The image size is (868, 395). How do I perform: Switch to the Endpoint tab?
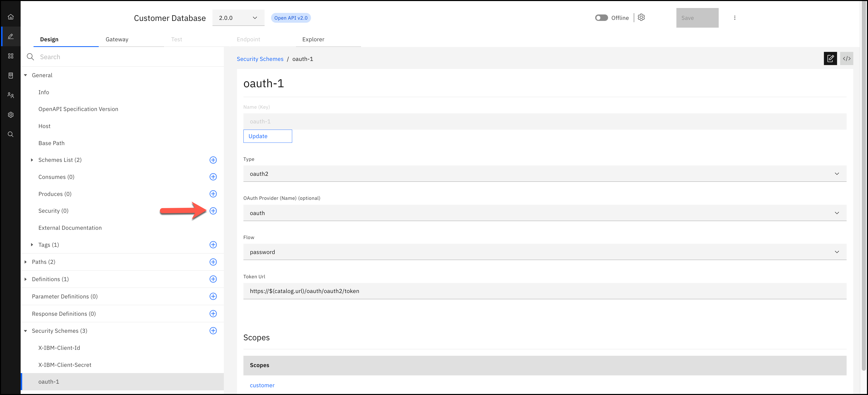pos(263,39)
